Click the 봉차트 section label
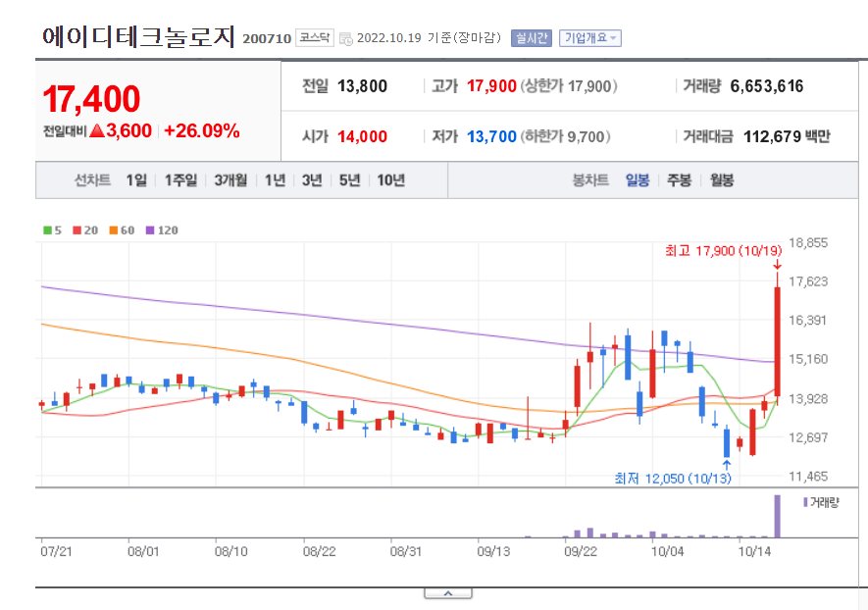Image resolution: width=868 pixels, height=610 pixels. point(590,179)
